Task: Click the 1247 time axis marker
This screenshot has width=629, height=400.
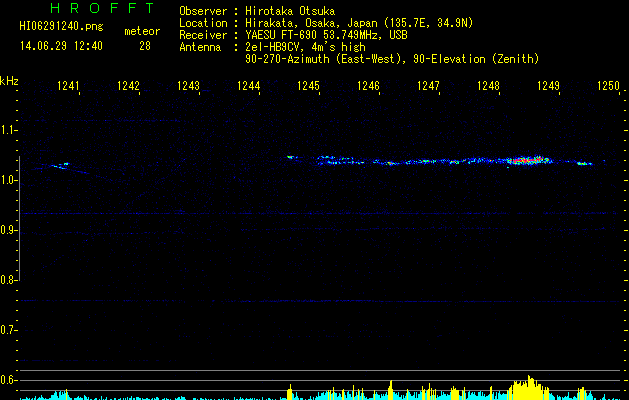Action: pos(428,85)
